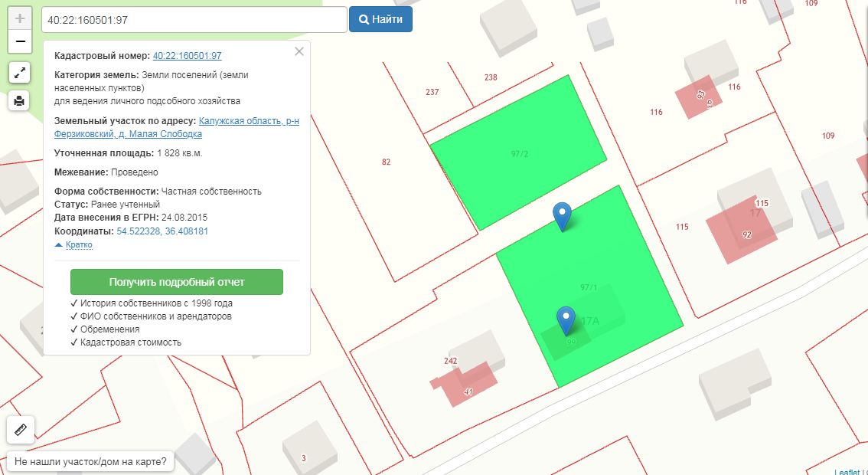This screenshot has width=868, height=475.
Task: Click the lower blue map marker on 97/1
Action: coord(566,319)
